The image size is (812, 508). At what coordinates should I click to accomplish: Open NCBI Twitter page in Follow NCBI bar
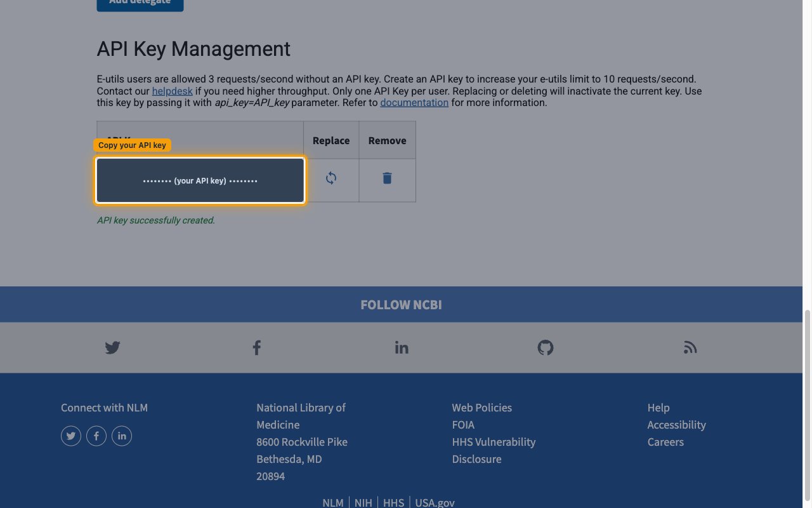[x=112, y=347]
